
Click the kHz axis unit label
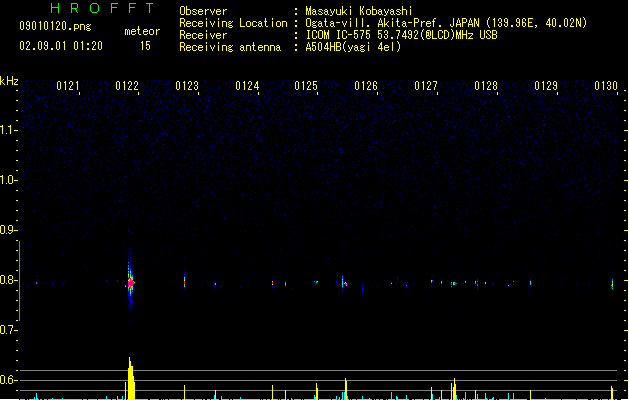[x=9, y=81]
